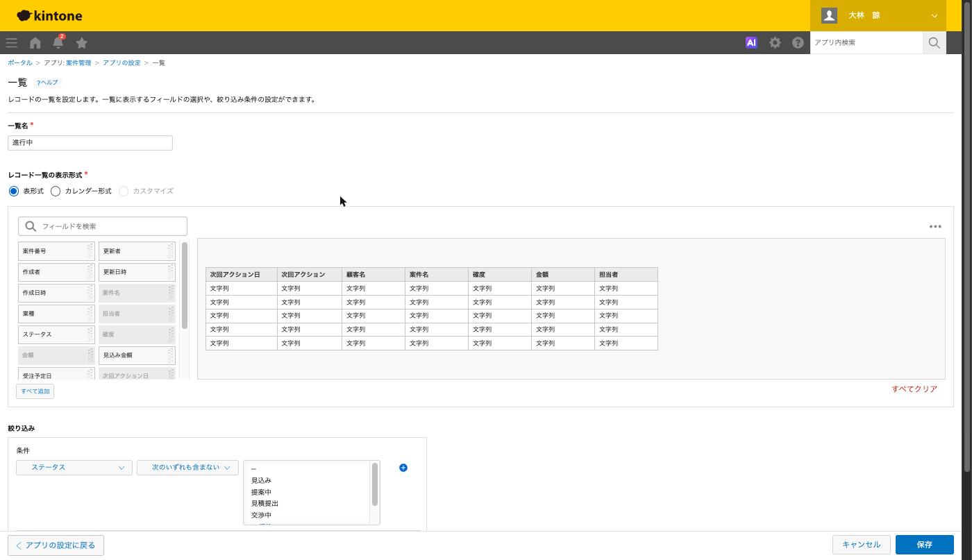
Task: Click the field list scrollbar
Action: [x=185, y=285]
